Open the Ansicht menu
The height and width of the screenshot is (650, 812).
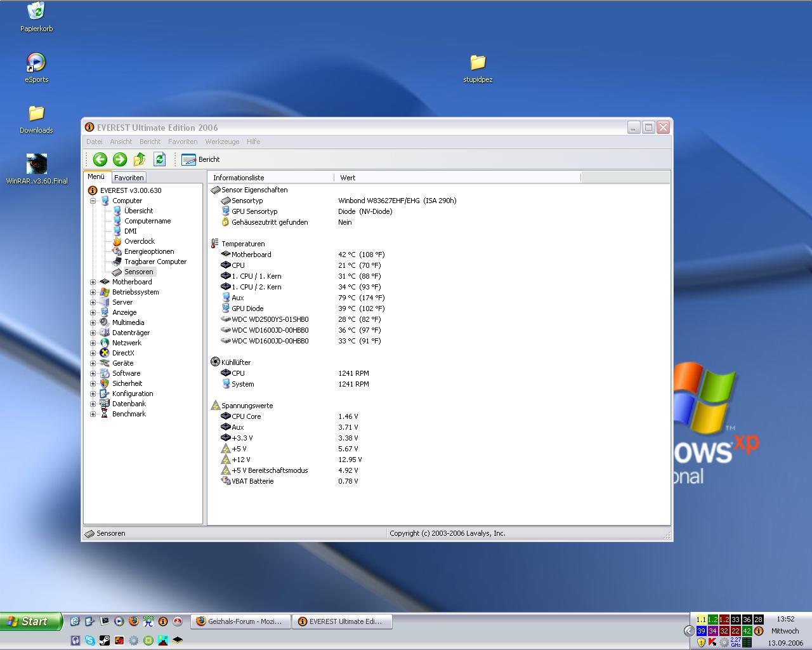[x=121, y=142]
